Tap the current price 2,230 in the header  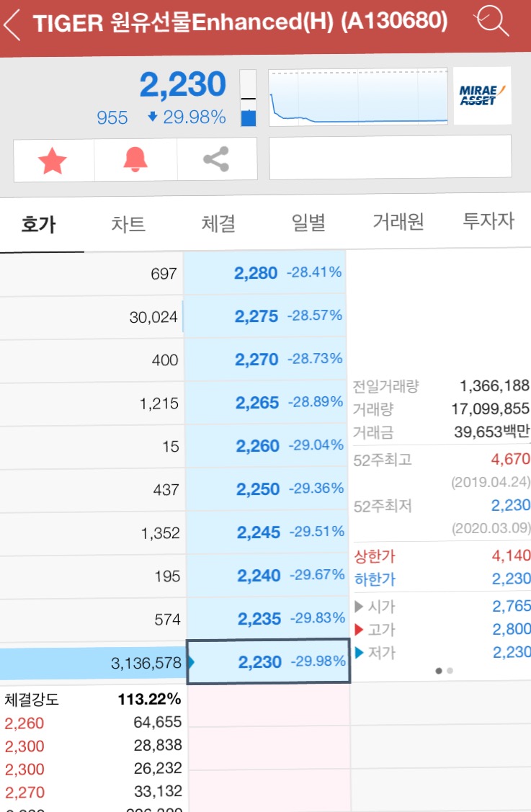(x=183, y=85)
